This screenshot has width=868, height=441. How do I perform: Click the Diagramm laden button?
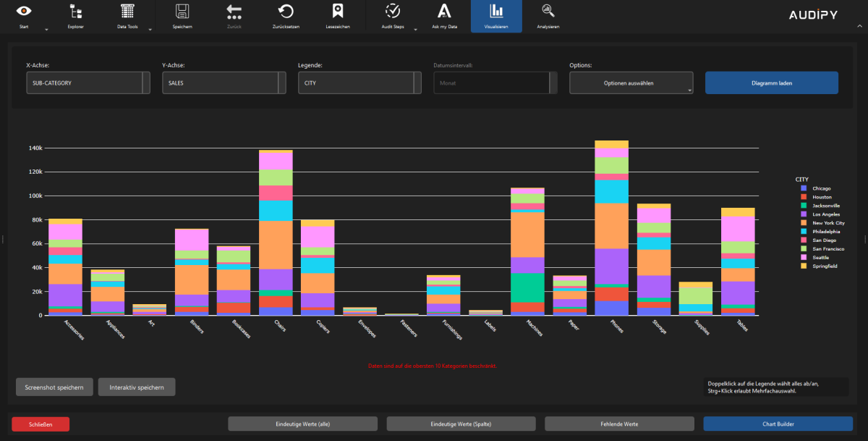coord(771,83)
